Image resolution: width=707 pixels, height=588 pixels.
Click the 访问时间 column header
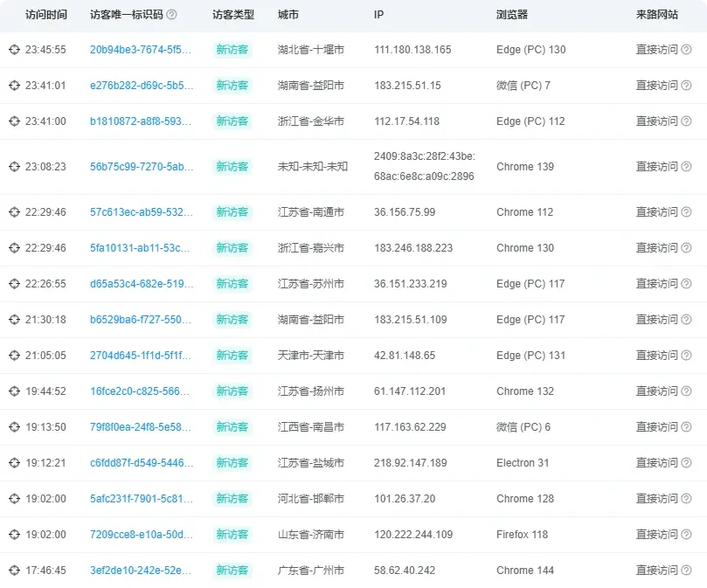46,15
